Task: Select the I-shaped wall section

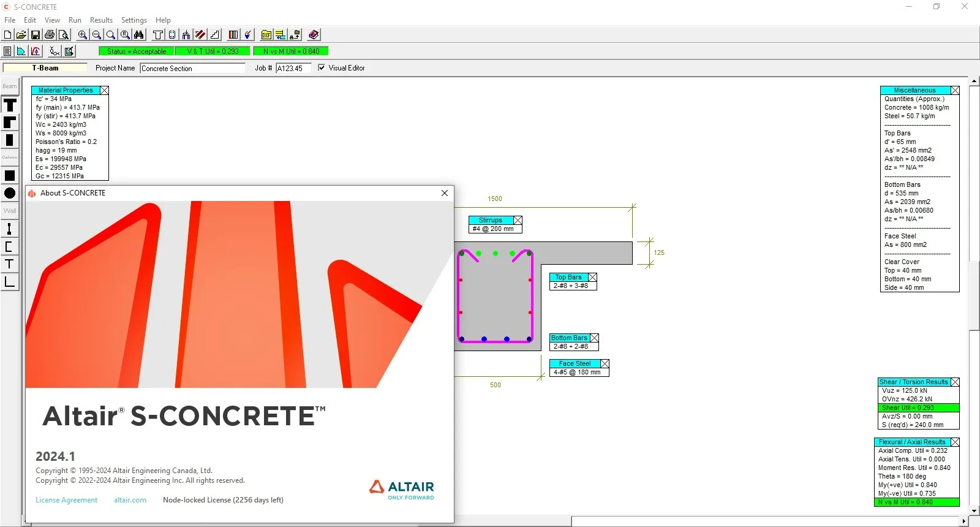Action: pos(10,229)
